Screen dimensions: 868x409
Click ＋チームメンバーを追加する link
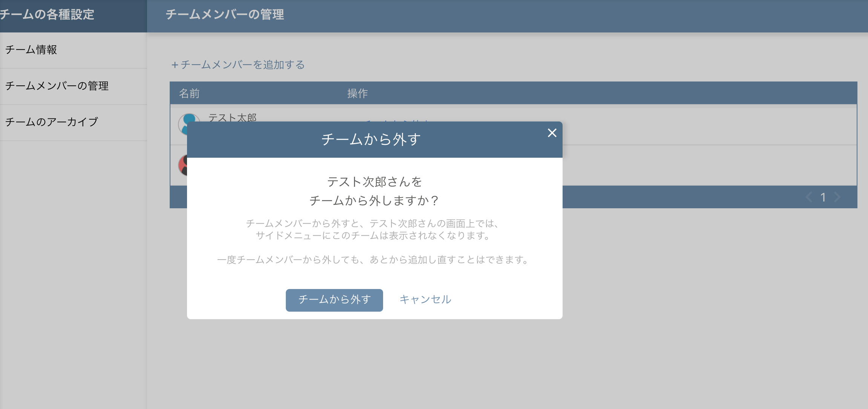tap(238, 65)
